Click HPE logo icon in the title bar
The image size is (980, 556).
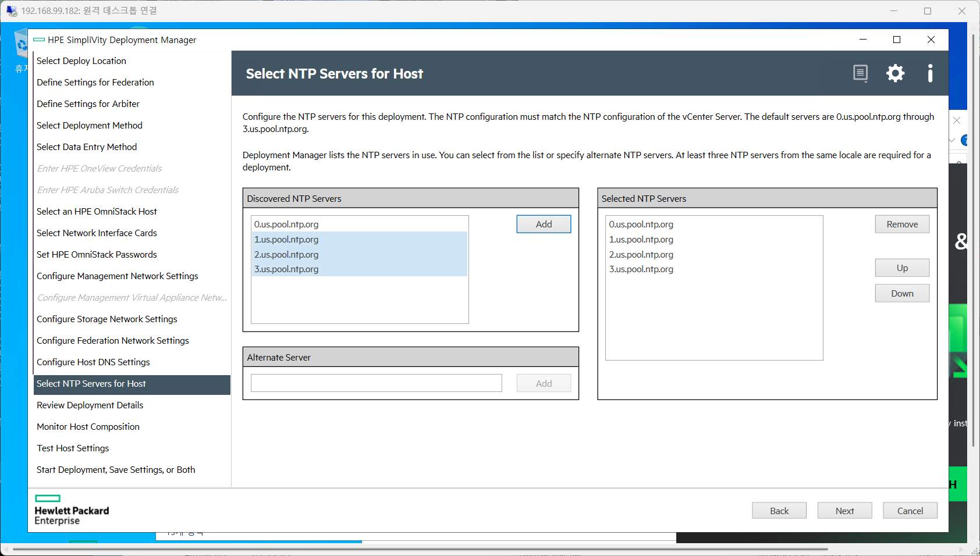coord(39,40)
